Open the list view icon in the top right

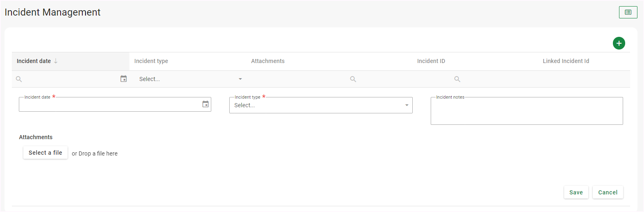tap(628, 12)
